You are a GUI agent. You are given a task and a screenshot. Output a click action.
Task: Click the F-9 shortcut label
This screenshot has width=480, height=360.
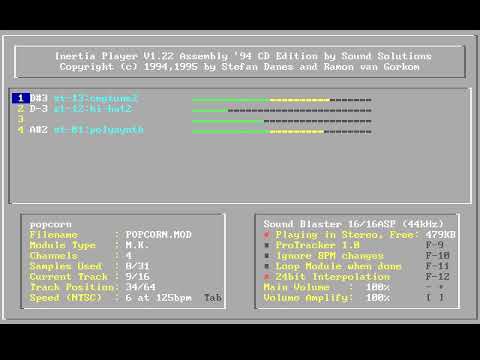pos(435,245)
